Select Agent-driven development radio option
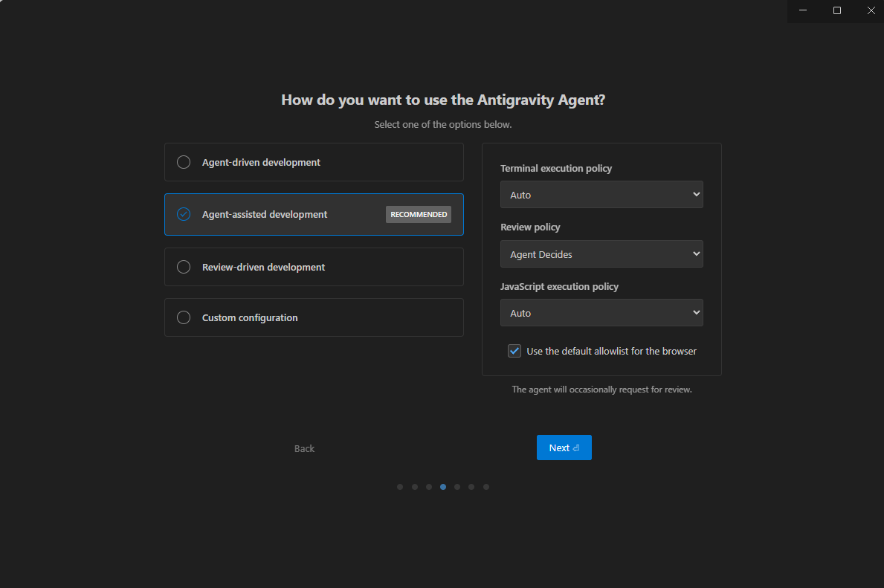This screenshot has width=884, height=588. coord(184,162)
